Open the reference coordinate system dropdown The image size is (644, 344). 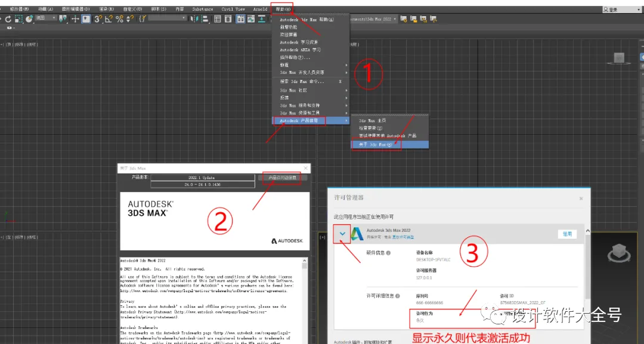[45, 18]
